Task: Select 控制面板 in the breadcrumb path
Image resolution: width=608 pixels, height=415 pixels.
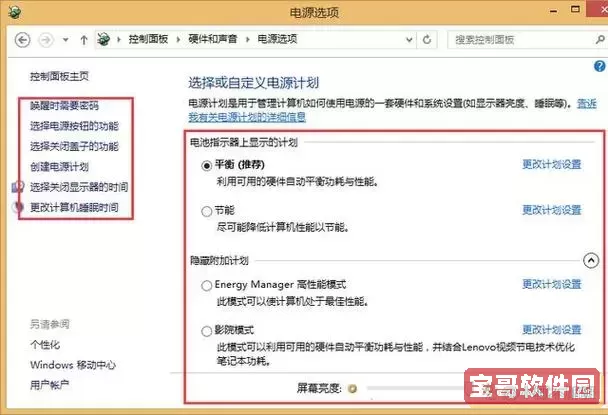Action: coord(148,39)
